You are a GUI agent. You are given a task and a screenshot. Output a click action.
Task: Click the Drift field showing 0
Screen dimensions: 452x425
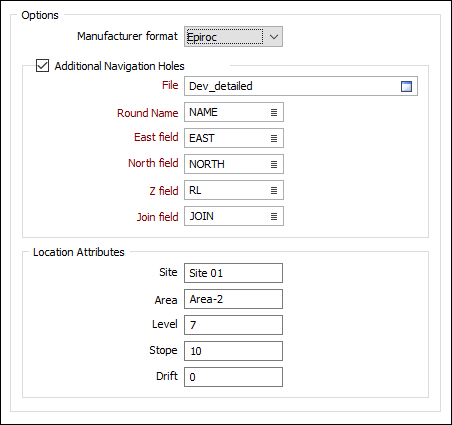coord(233,377)
